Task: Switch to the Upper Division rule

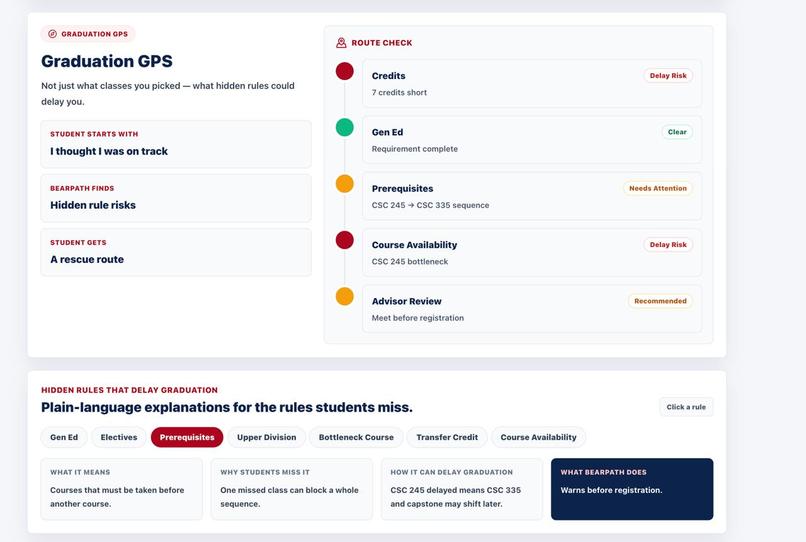Action: [x=266, y=437]
